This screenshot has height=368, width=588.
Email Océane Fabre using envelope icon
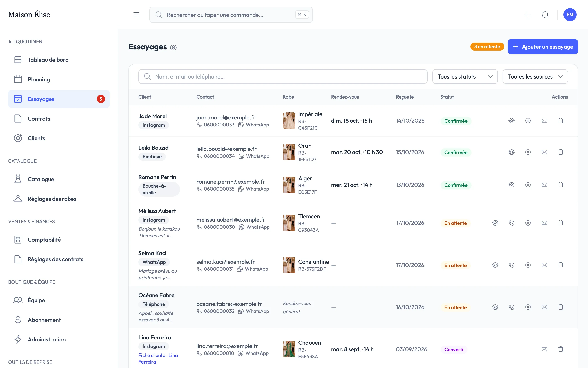pyautogui.click(x=544, y=307)
